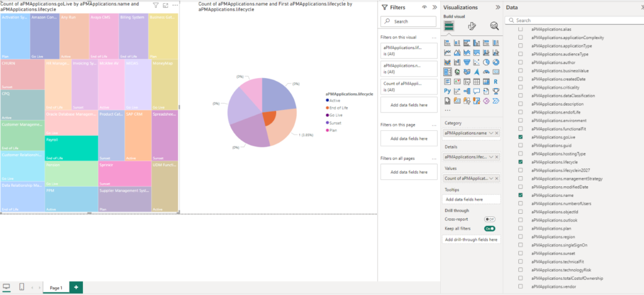Select the Page 1 tab
Image resolution: width=644 pixels, height=295 pixels.
point(56,287)
